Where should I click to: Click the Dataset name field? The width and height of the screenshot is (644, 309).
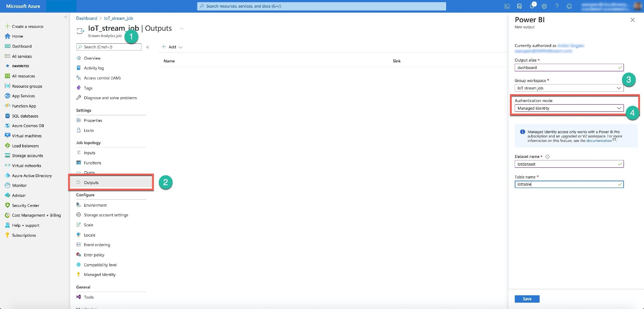pyautogui.click(x=569, y=164)
